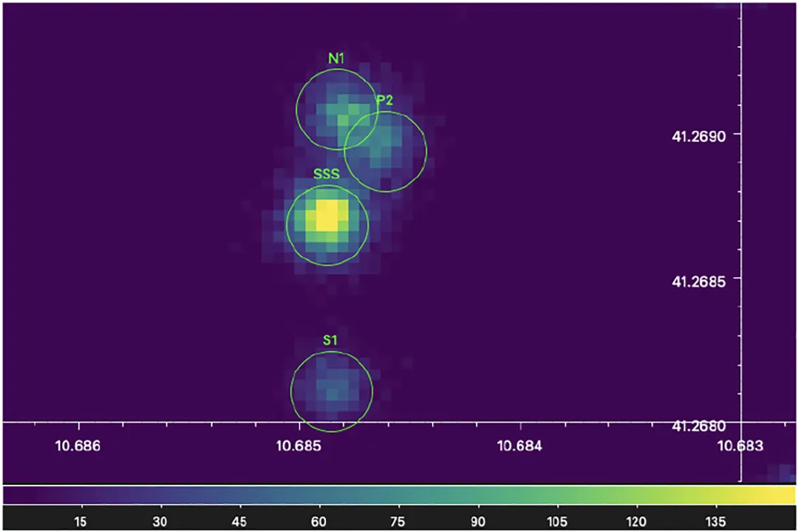Click the SSS source region circle
The image size is (798, 532).
[327, 225]
